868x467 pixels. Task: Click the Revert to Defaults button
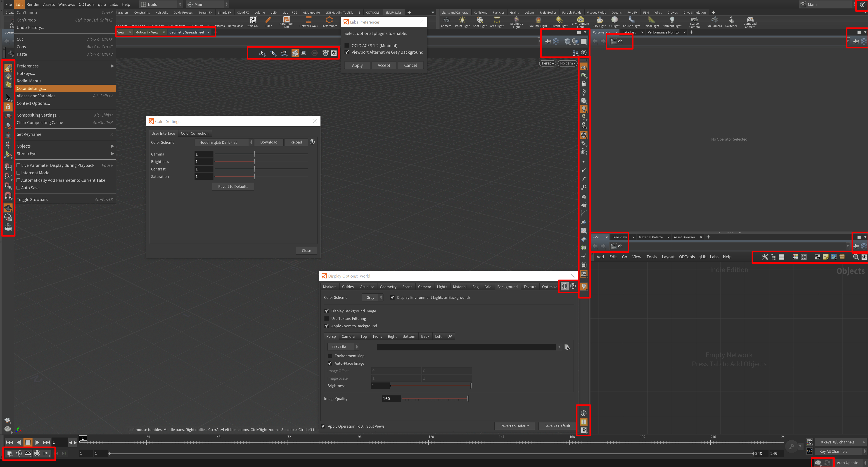(x=233, y=187)
